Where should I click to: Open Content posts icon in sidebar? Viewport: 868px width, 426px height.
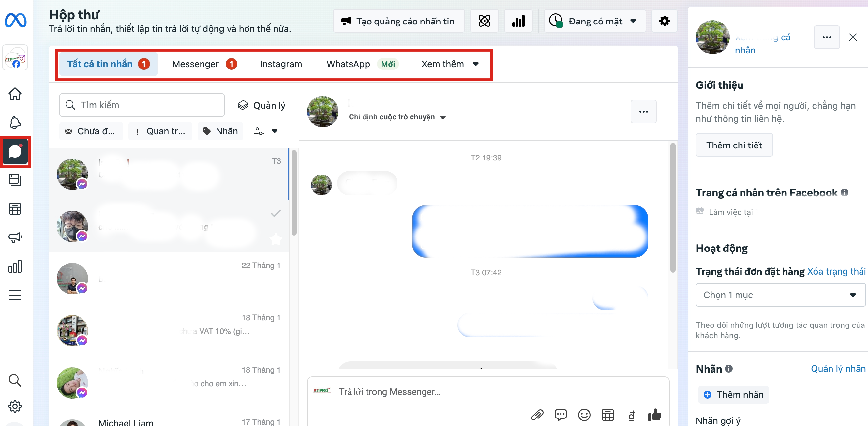tap(15, 180)
